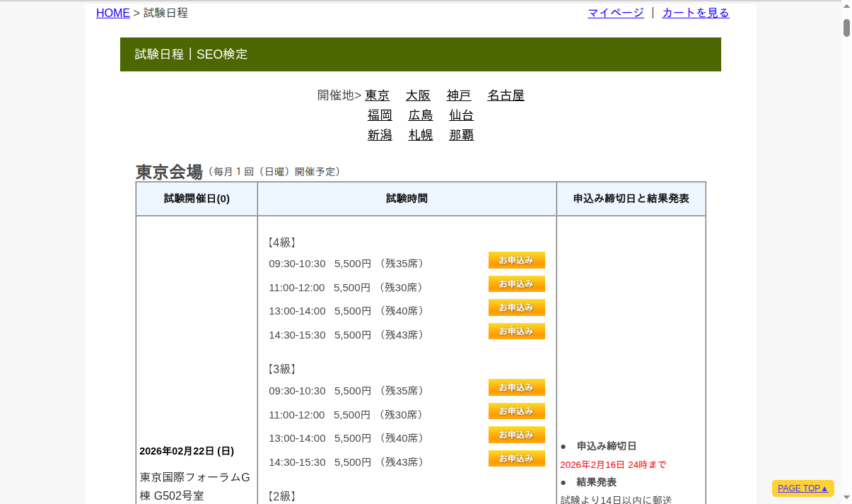Select 神戸 from the venue list
Viewport: 852px width, 504px height.
pos(458,95)
